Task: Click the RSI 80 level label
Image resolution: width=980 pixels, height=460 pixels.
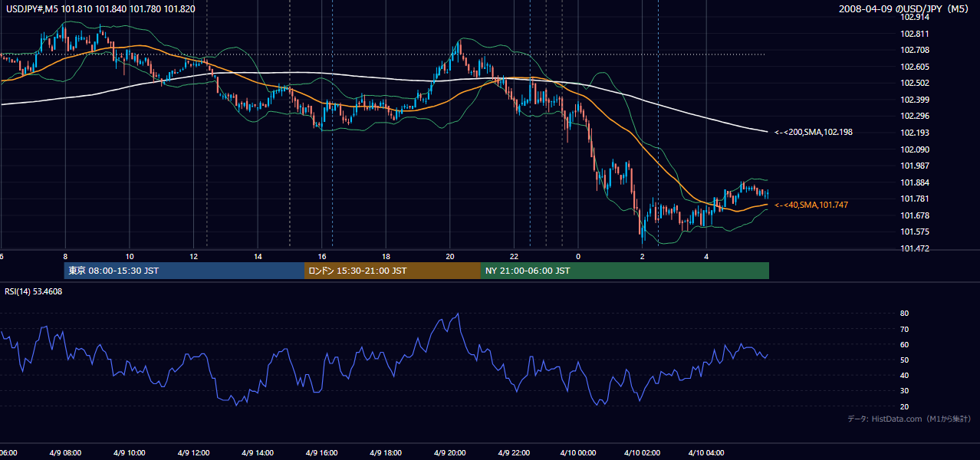Action: [905, 314]
